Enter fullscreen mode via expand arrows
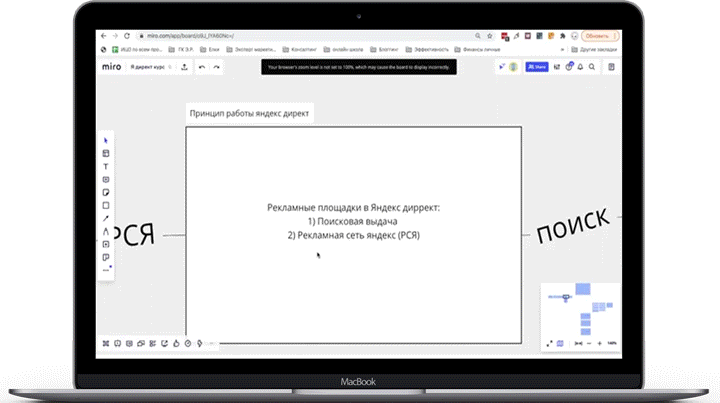Viewport: 720px width, 403px height. coord(549,343)
